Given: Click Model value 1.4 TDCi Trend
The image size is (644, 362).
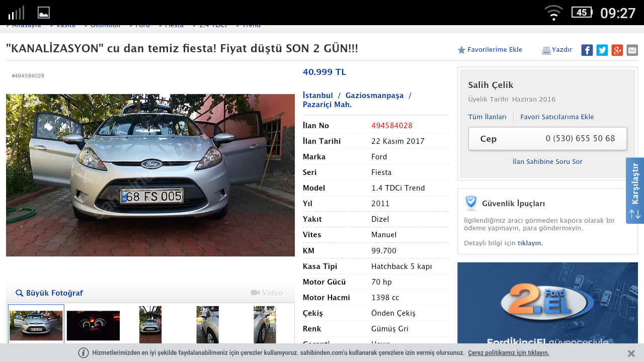Looking at the screenshot, I should 398,188.
